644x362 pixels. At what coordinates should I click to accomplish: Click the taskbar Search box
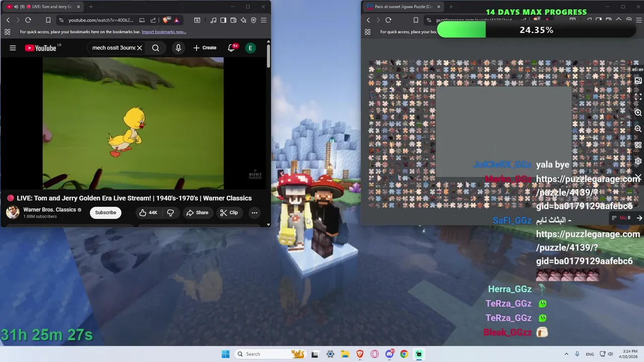(271, 354)
